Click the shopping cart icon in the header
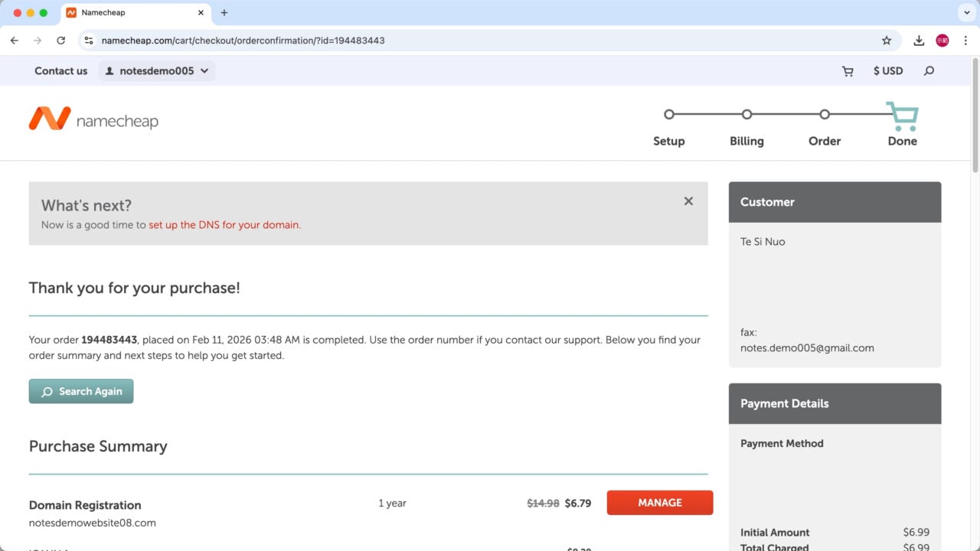 pyautogui.click(x=847, y=70)
